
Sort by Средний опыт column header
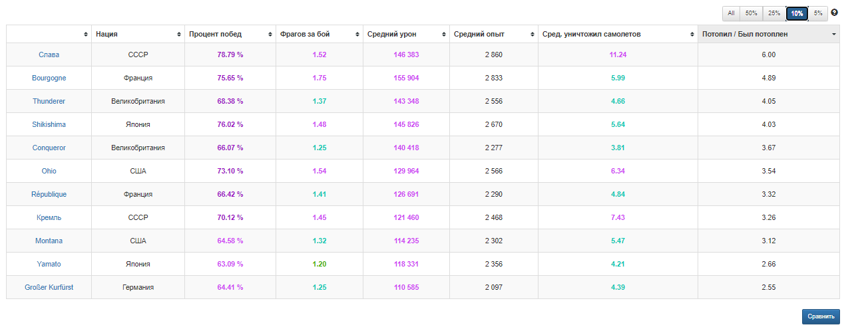point(493,34)
